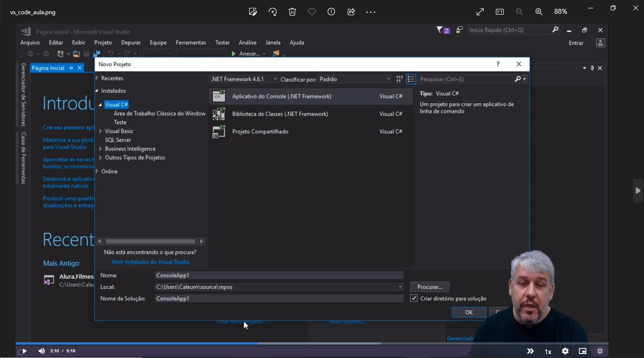
Task: Change playback speed 1x button
Action: click(x=548, y=351)
